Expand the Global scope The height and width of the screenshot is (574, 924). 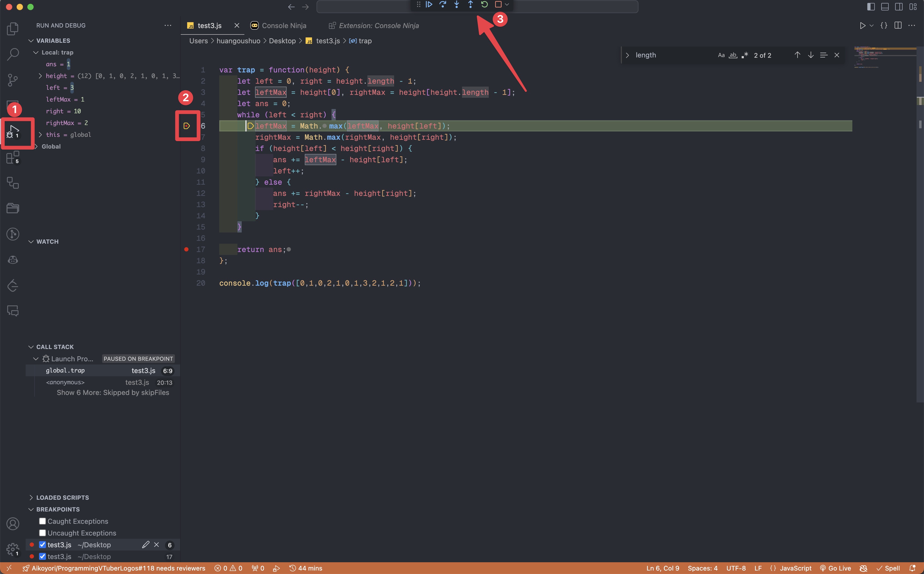36,146
